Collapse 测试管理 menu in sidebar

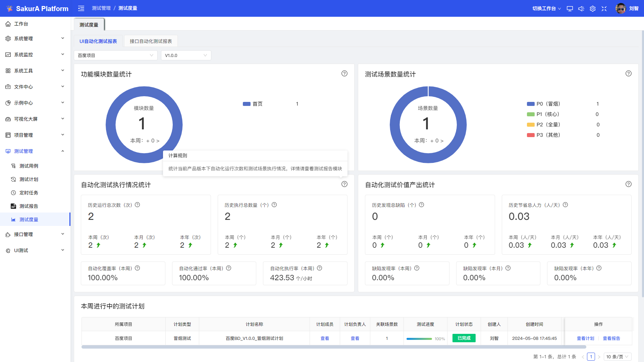35,151
